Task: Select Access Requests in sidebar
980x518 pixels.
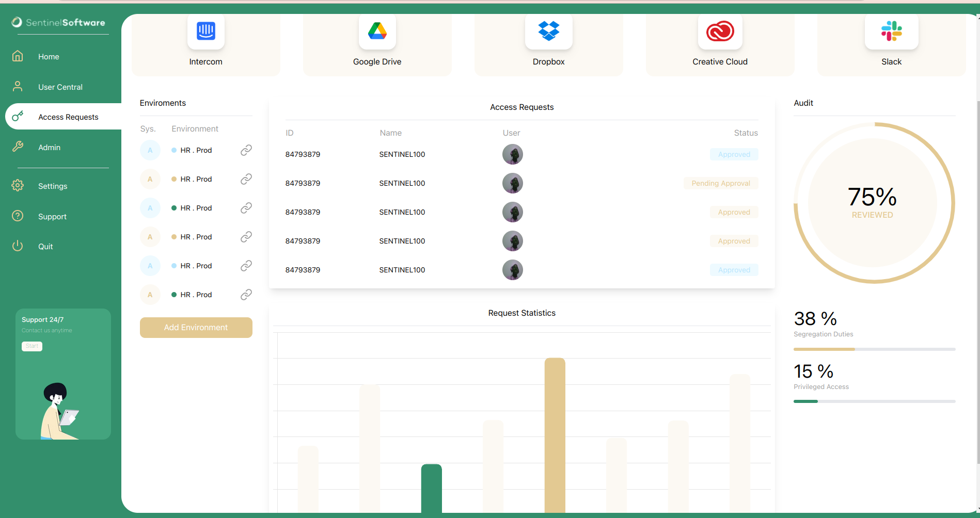Action: tap(63, 117)
